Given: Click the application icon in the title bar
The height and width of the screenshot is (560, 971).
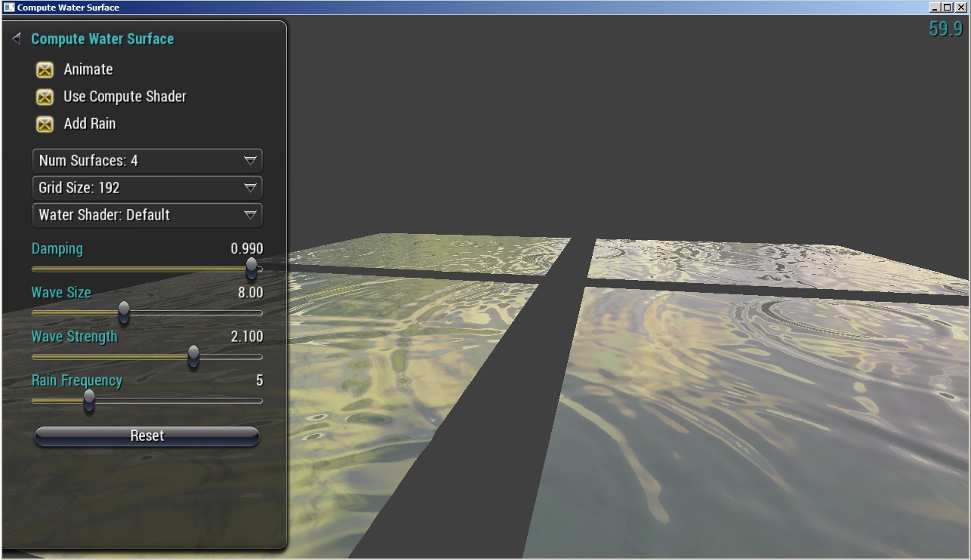Looking at the screenshot, I should [x=8, y=7].
